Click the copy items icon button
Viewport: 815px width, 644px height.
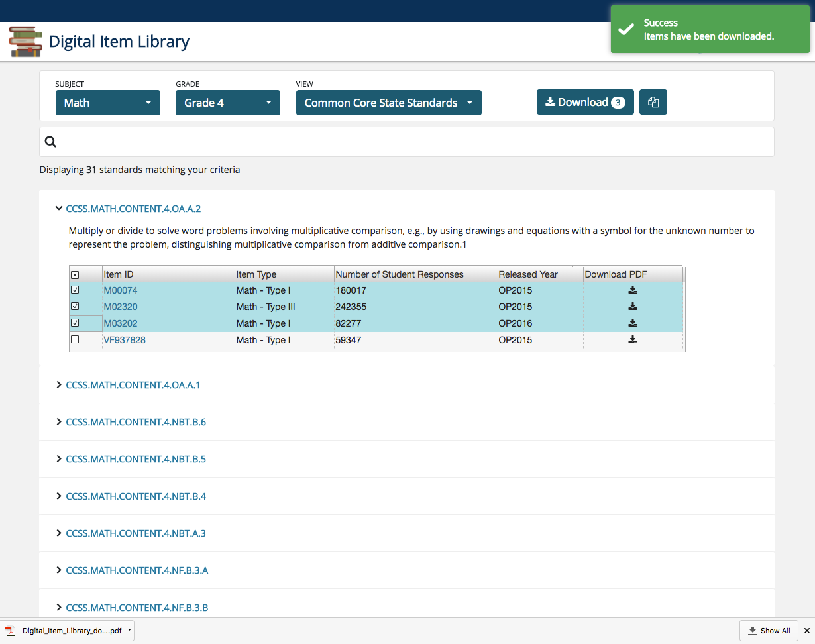click(x=653, y=102)
